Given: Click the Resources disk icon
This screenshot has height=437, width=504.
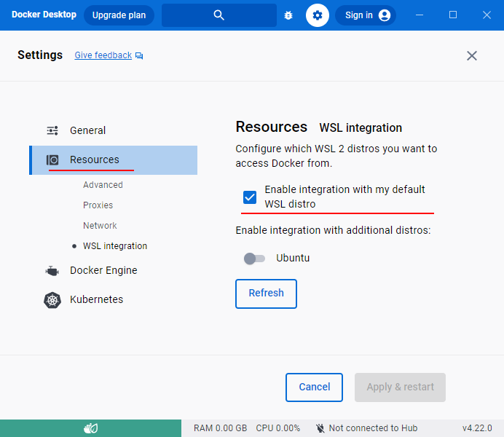Looking at the screenshot, I should [52, 160].
